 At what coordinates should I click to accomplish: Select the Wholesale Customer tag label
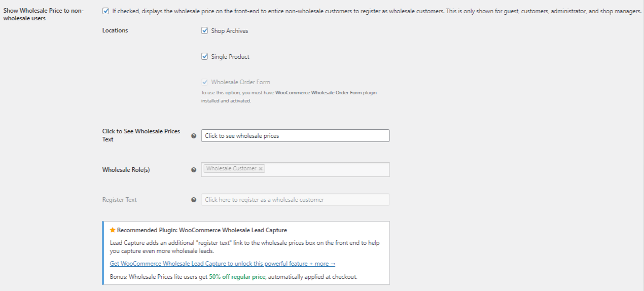pos(231,169)
